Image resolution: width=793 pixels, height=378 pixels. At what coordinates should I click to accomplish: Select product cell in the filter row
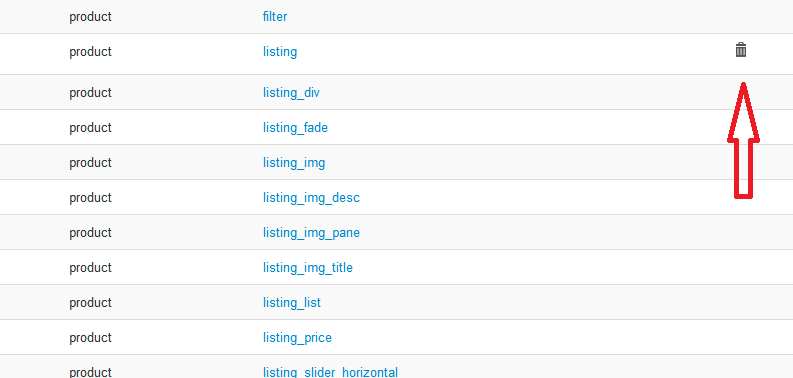point(90,17)
